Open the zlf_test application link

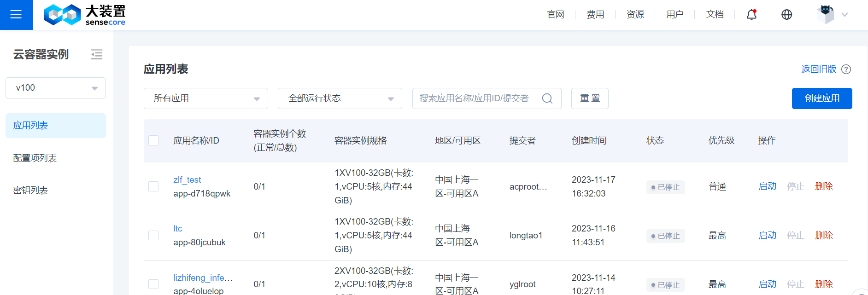187,180
